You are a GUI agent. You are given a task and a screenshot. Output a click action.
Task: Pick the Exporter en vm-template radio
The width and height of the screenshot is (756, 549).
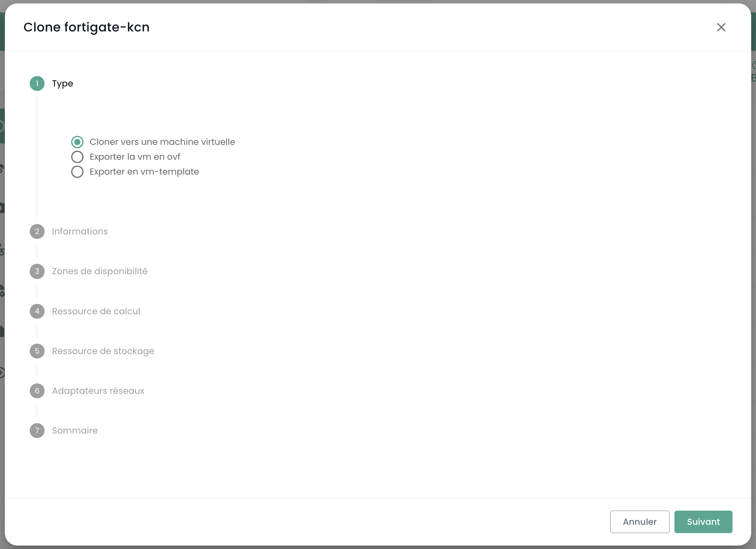pyautogui.click(x=77, y=172)
